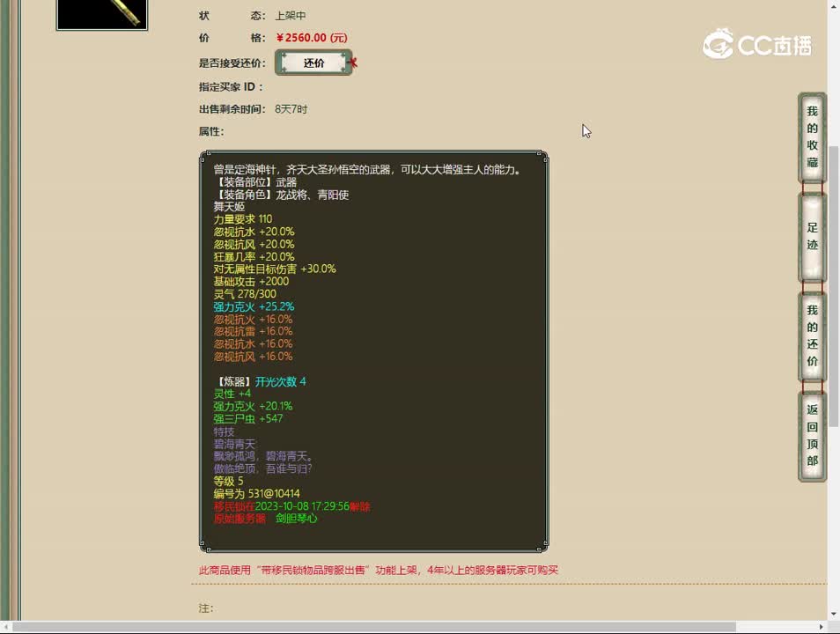840x634 pixels.
Task: Open 足迹 side tab
Action: pos(812,237)
